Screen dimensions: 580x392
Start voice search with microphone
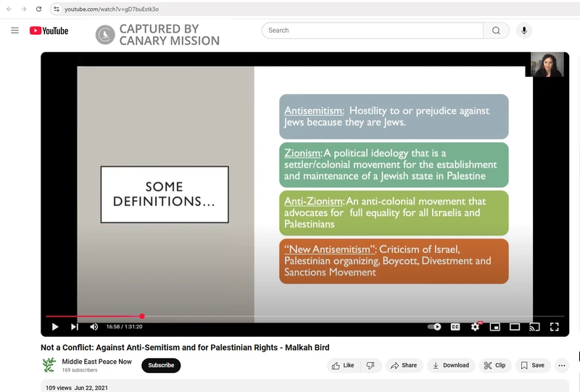523,30
